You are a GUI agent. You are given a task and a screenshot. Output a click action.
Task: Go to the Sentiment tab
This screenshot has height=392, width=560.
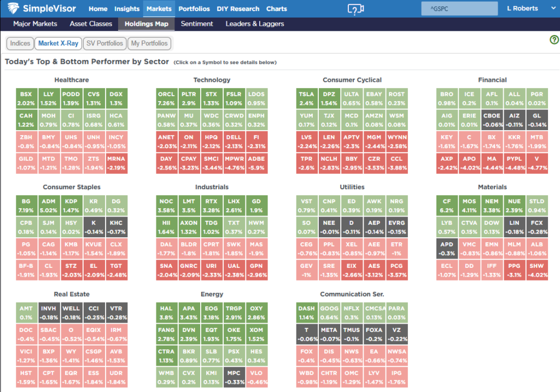point(197,24)
